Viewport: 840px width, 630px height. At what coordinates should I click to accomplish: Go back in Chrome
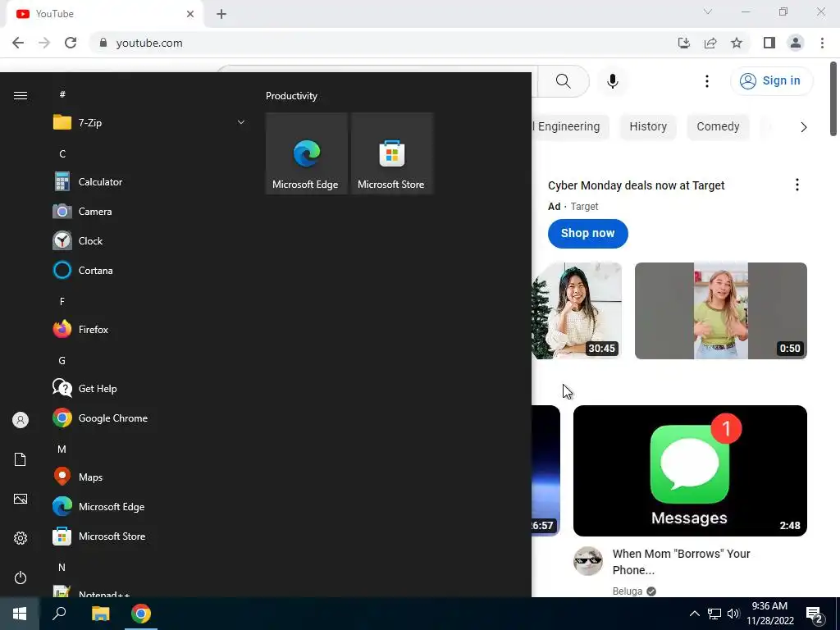point(18,43)
